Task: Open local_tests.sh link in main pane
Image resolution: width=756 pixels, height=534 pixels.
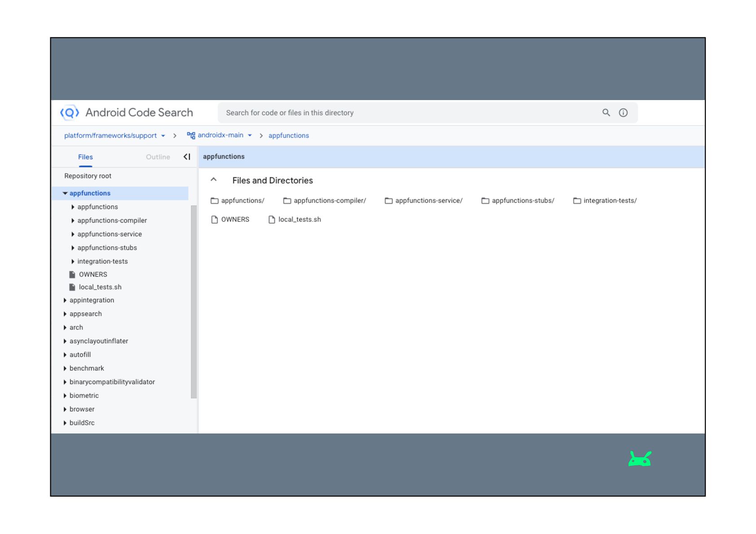Action: point(299,219)
